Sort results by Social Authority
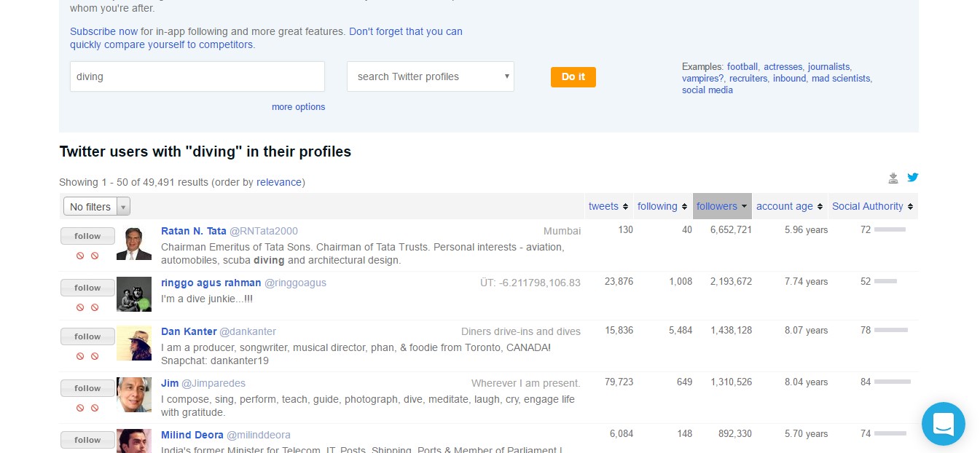The height and width of the screenshot is (453, 980). 873,206
